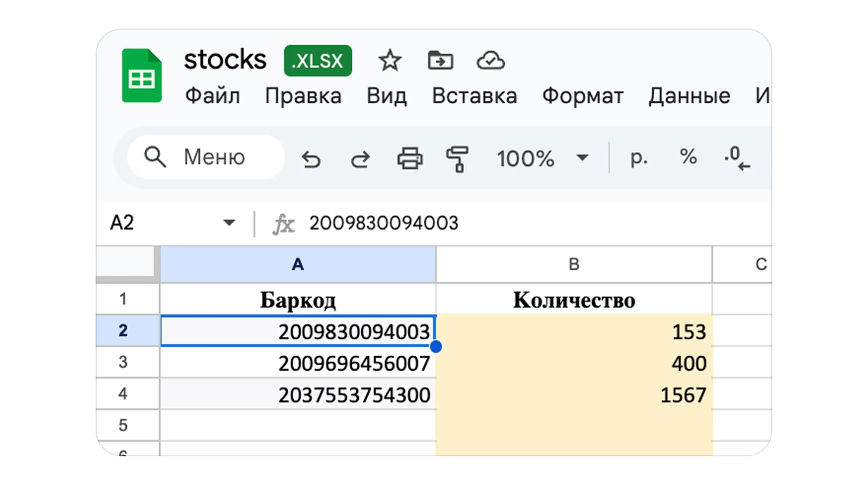Click the move to folder icon
868x485 pixels.
coord(440,60)
